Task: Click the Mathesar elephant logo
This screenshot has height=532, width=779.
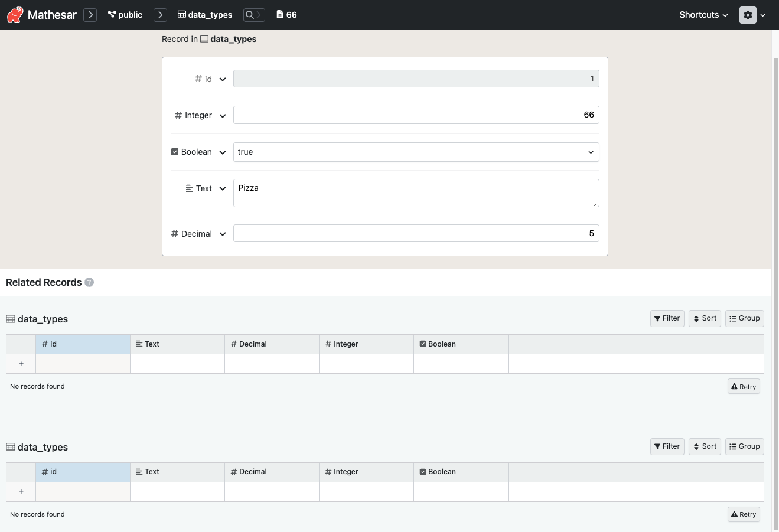Action: coord(15,14)
